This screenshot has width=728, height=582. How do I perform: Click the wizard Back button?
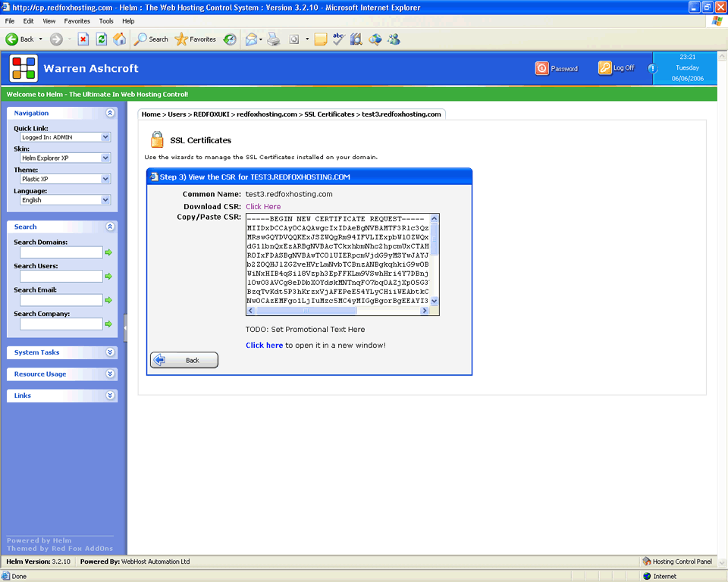pos(184,360)
